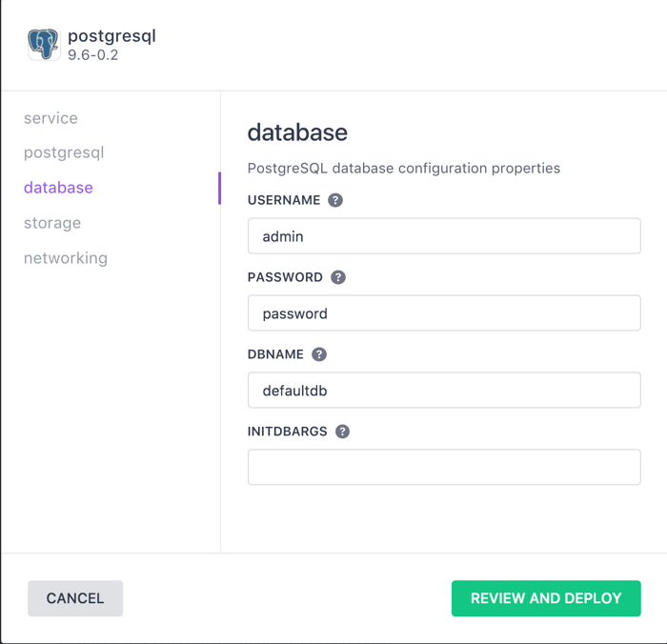
Task: Open the help tooltip beside USERNAME
Action: (335, 200)
